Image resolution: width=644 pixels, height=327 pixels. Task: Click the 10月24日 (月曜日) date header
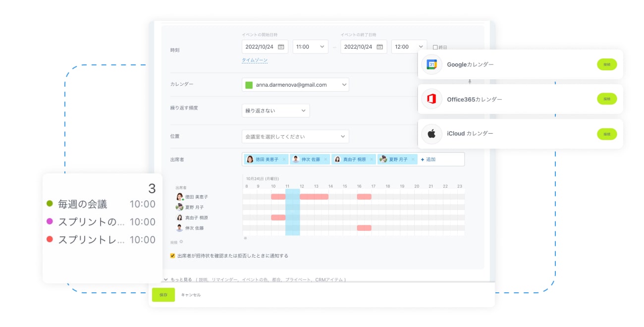[x=263, y=178]
